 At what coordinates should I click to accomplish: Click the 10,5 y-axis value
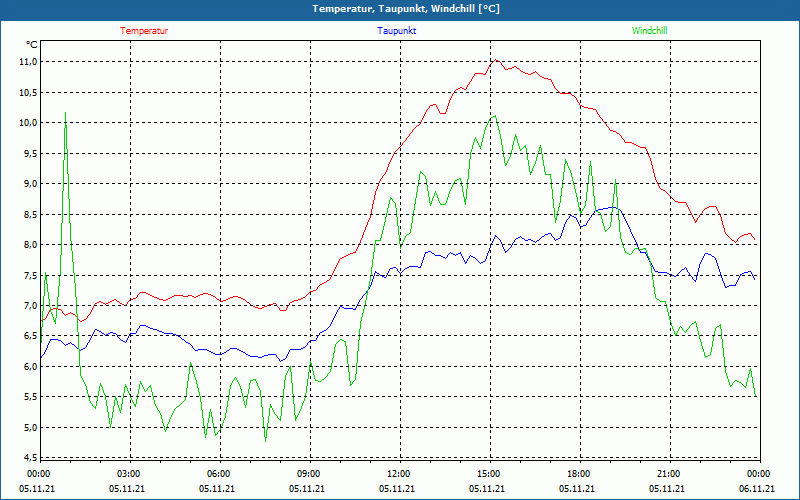tap(28, 92)
